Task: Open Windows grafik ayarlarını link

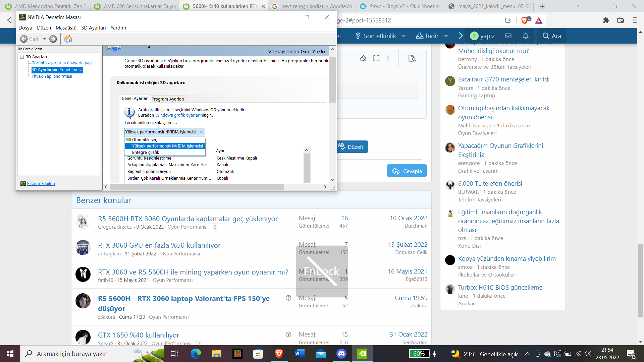Action: click(x=179, y=115)
